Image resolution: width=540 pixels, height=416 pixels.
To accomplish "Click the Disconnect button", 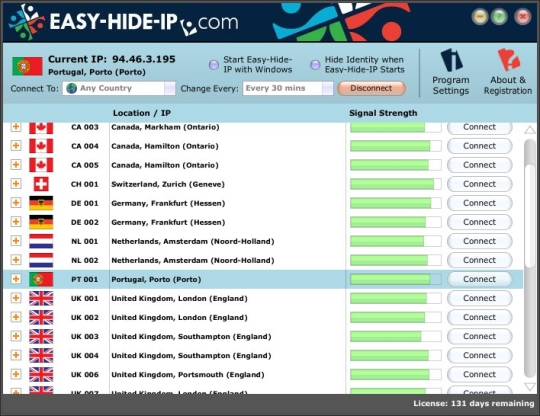I will 371,89.
